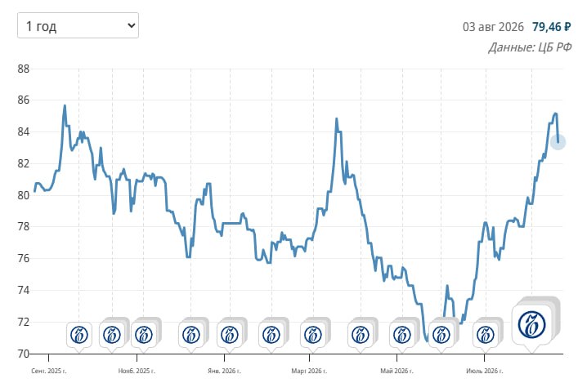Click the 72 value on the vertical axis
The height and width of the screenshot is (392, 578).
click(24, 322)
